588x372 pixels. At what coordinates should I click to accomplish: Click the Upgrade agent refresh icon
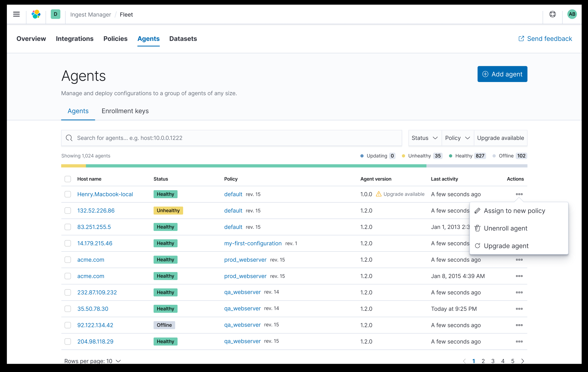[477, 246]
